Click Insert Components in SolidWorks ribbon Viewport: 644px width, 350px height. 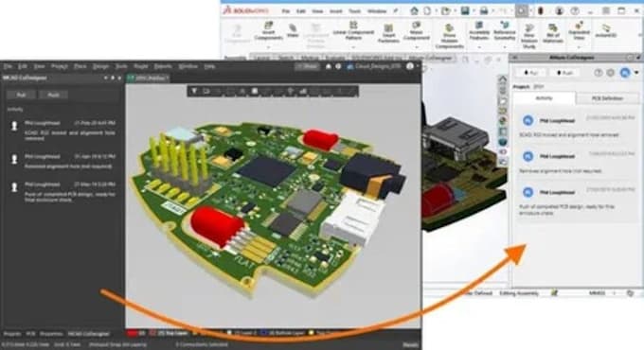tap(268, 31)
